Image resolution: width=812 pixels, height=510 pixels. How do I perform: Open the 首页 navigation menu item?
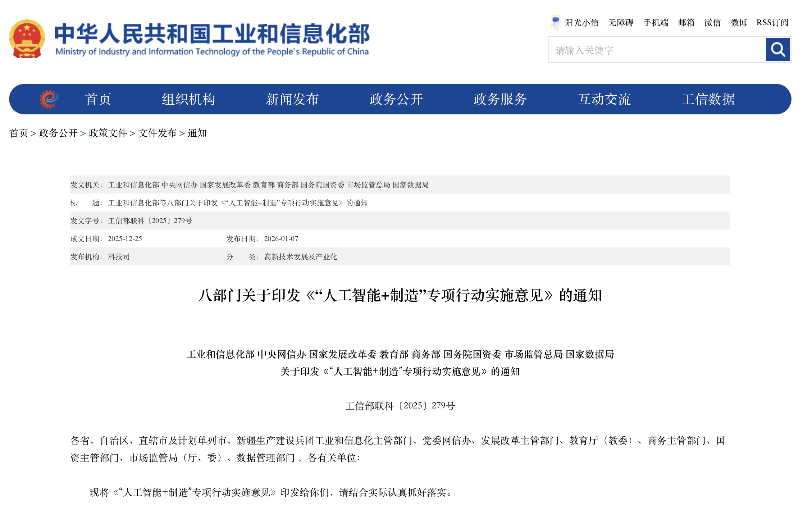pos(98,99)
